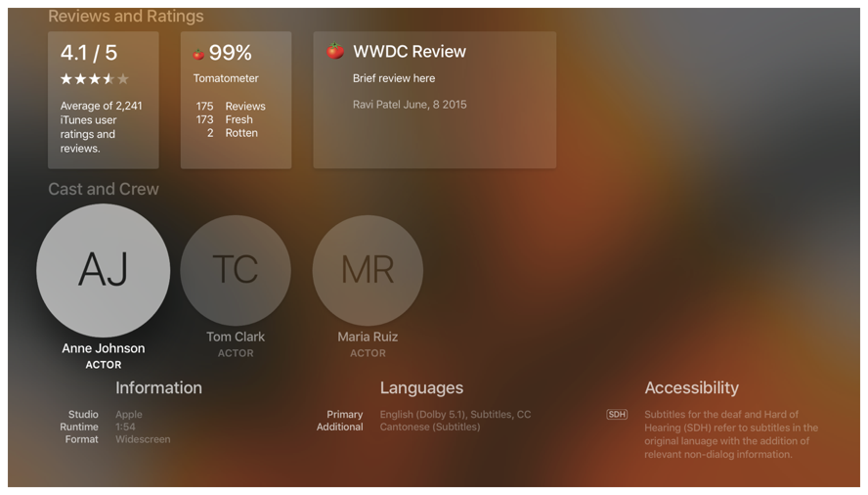The width and height of the screenshot is (868, 495).
Task: Click the SDH badge icon
Action: 617,415
